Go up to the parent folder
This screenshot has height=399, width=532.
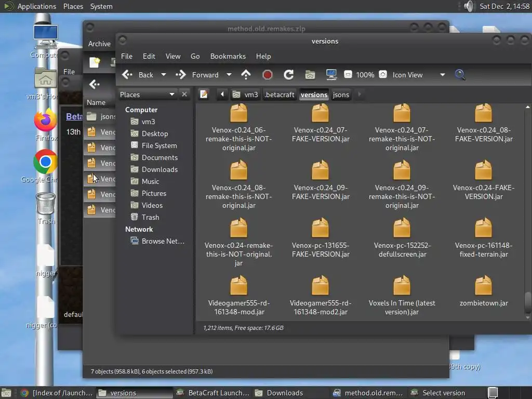click(x=246, y=75)
